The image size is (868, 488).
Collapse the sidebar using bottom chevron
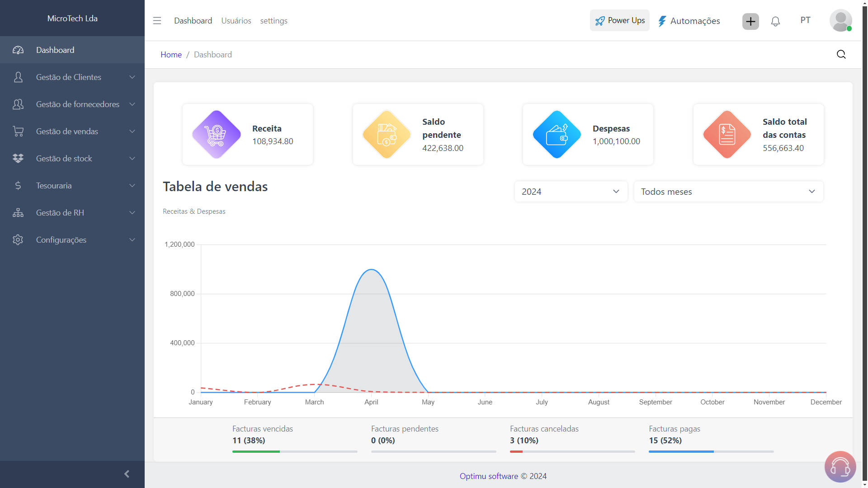click(127, 474)
